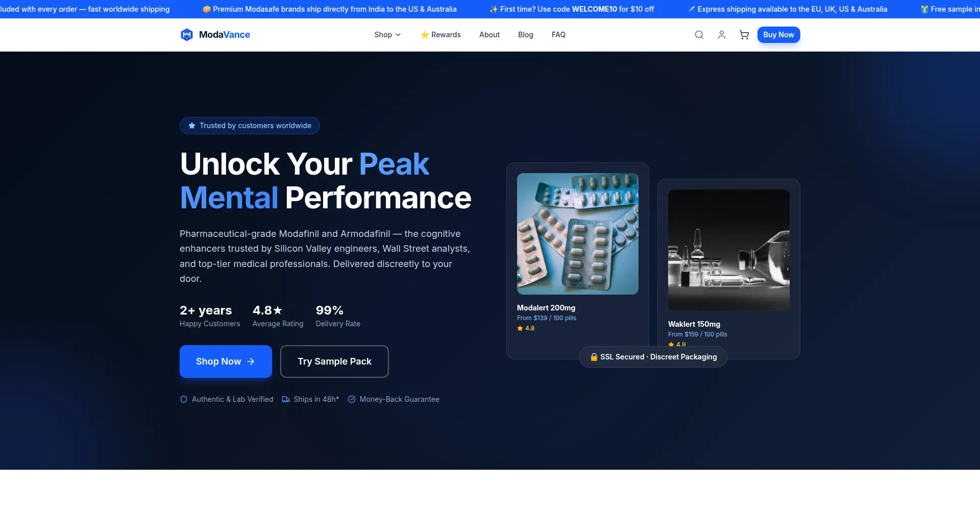This screenshot has height=507, width=980.
Task: Open Waklert glass vials product image
Action: [x=729, y=250]
